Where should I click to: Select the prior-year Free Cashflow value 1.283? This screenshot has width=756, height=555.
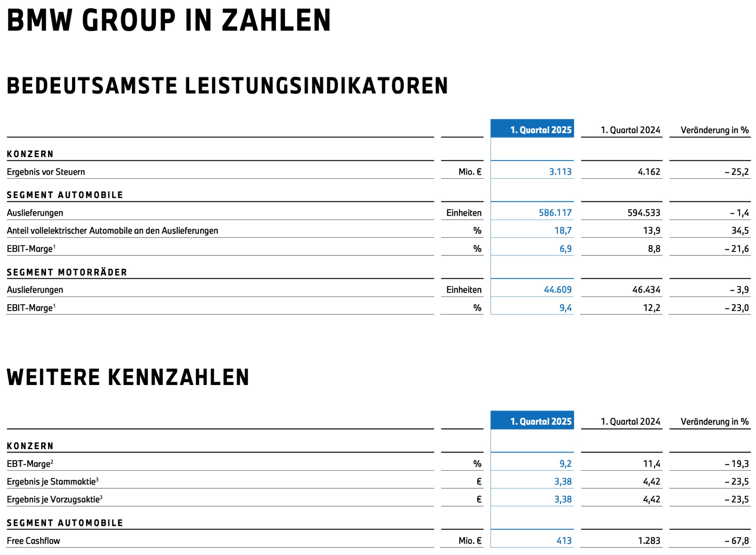coord(649,541)
